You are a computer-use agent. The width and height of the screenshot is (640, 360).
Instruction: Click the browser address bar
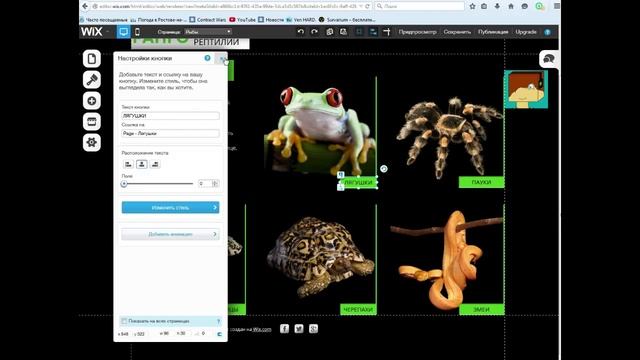(x=227, y=6)
